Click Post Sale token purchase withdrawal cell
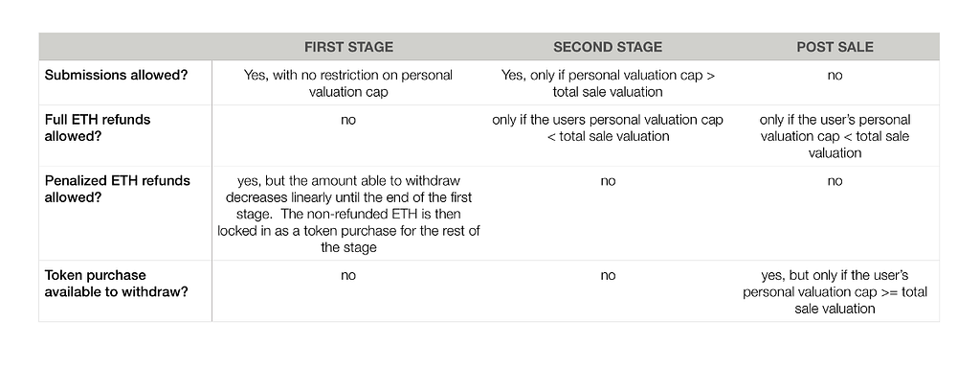The width and height of the screenshot is (980, 368). pyautogui.click(x=835, y=291)
